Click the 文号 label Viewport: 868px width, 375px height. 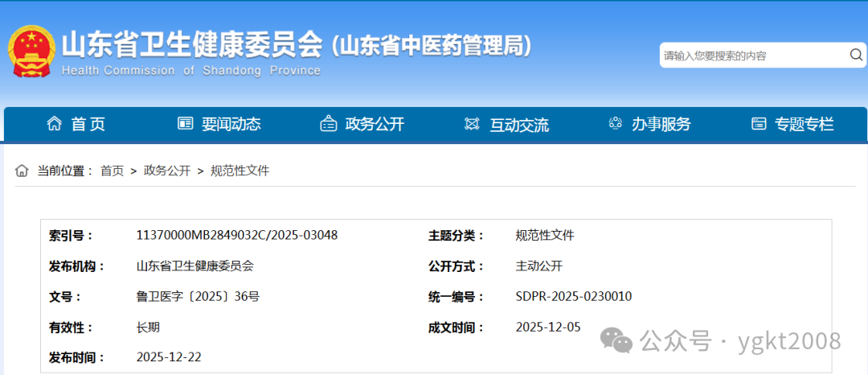[65, 297]
